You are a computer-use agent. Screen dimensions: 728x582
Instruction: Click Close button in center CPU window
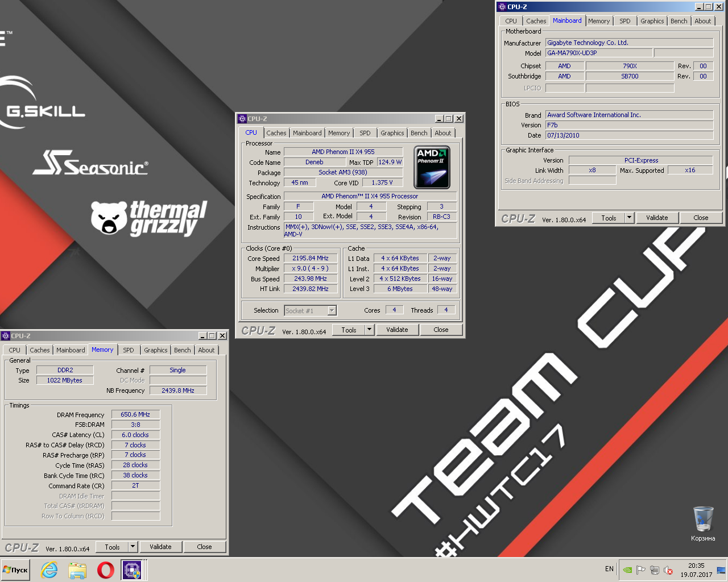(x=441, y=330)
